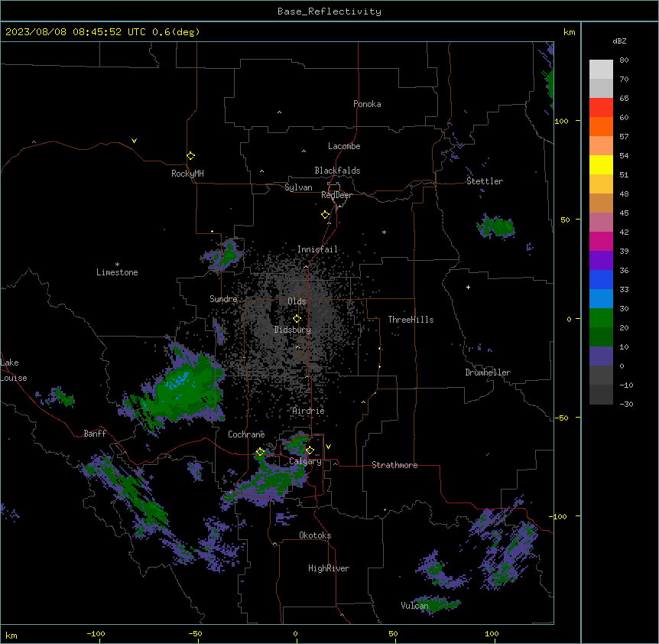Click the Lake Louise label
This screenshot has height=644, width=659.
tap(14, 370)
